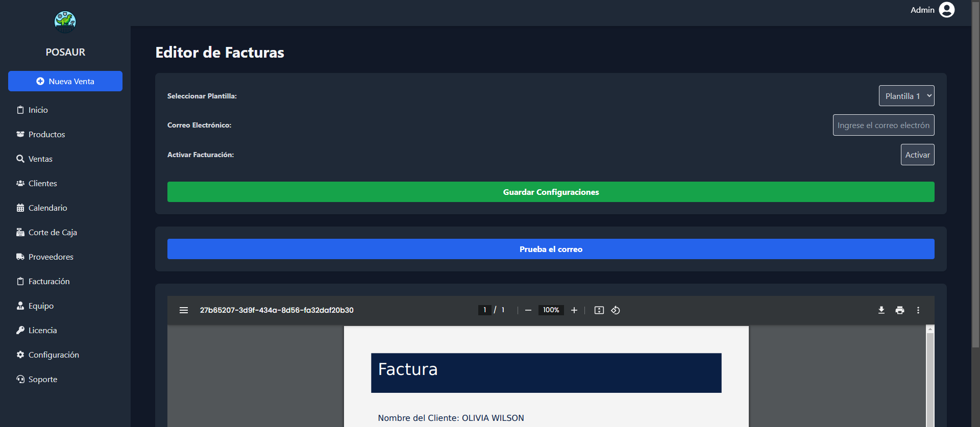The height and width of the screenshot is (427, 980).
Task: Open PDF viewer more actions menu
Action: (918, 310)
